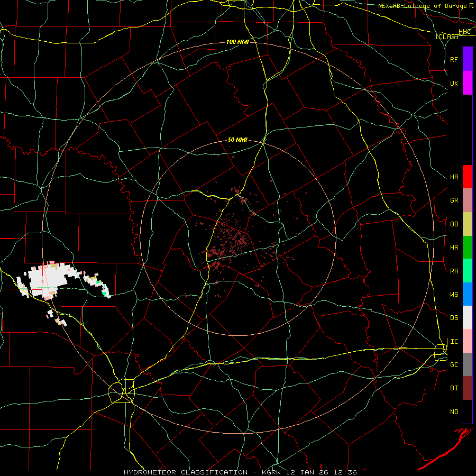Click the GC legend label
Image resolution: width=476 pixels, height=476 pixels.
(x=454, y=365)
